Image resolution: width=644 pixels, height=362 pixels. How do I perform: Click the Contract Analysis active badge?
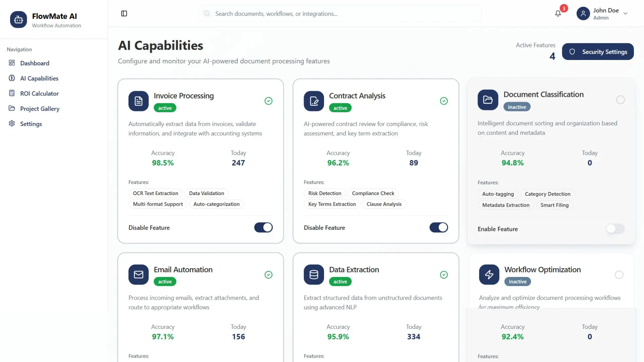point(340,108)
